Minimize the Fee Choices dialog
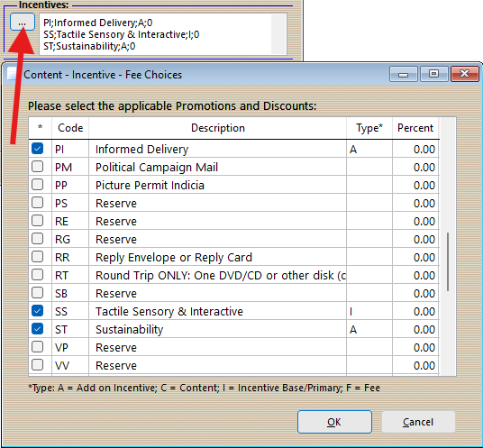The width and height of the screenshot is (483, 448). click(x=403, y=74)
